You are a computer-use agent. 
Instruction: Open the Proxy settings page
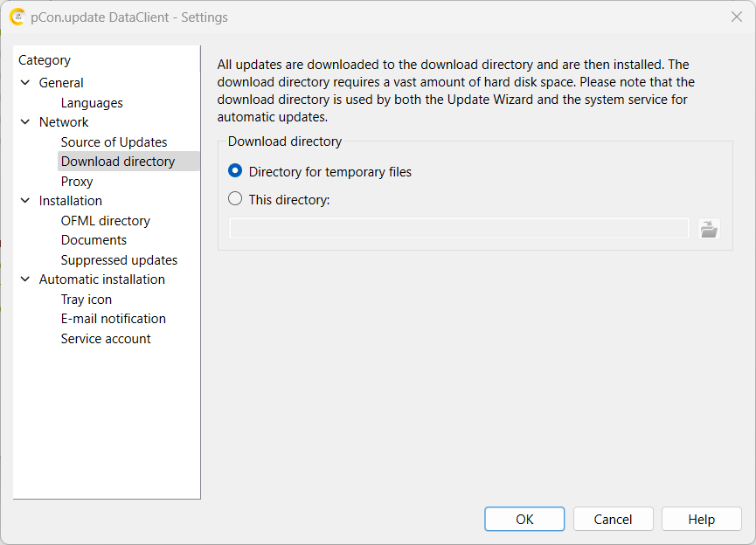point(77,182)
